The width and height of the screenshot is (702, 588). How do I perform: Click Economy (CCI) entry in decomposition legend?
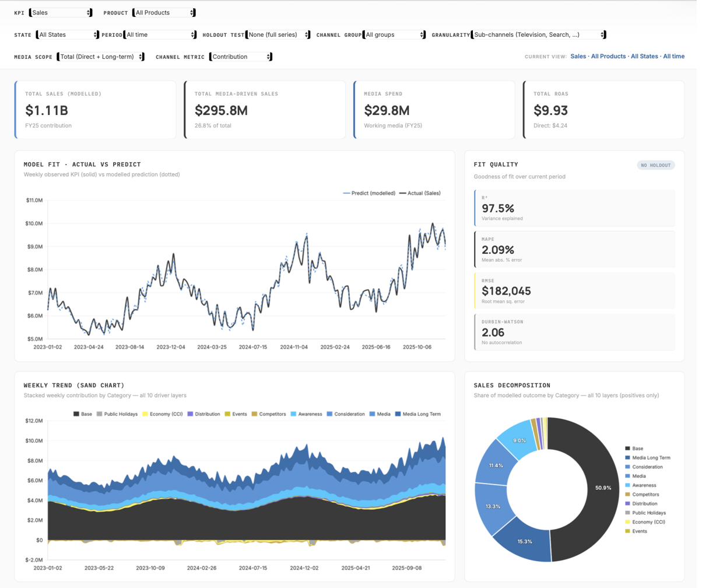tap(645, 522)
